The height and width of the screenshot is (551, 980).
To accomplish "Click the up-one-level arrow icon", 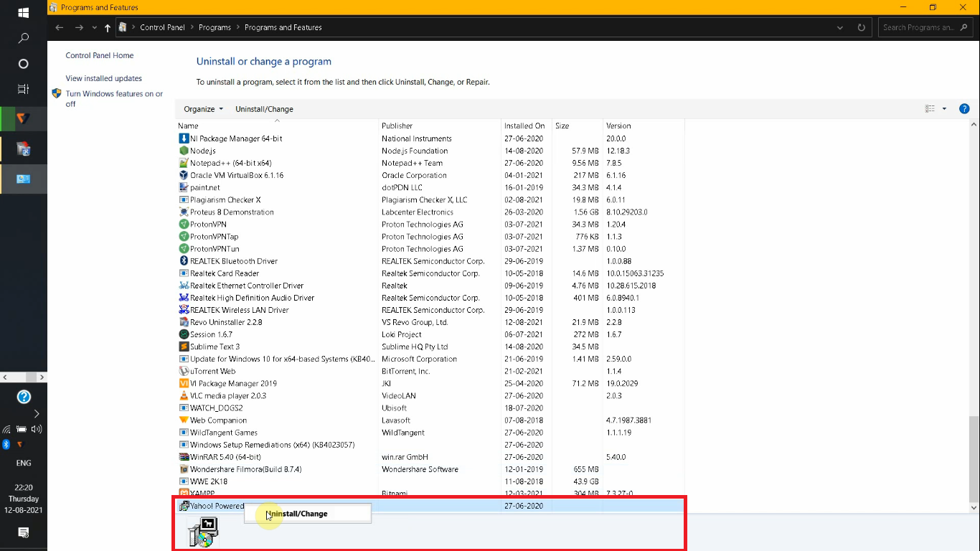I will (106, 27).
